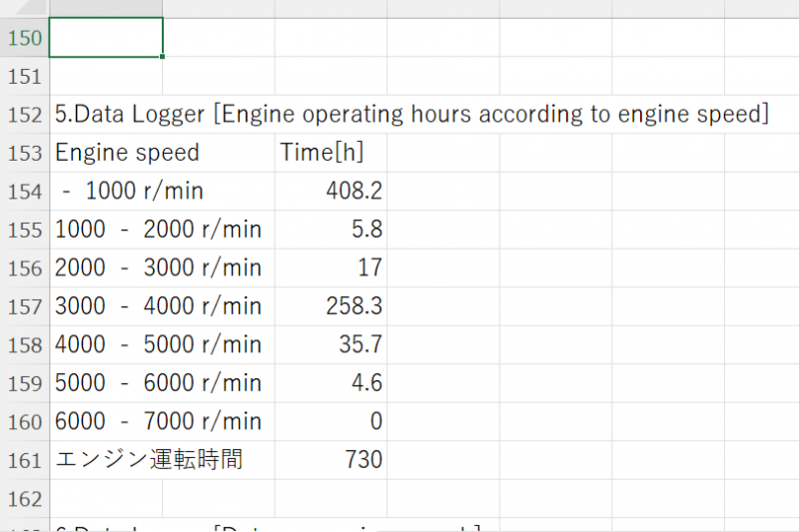
Task: Select the row 162 header
Action: [x=24, y=498]
